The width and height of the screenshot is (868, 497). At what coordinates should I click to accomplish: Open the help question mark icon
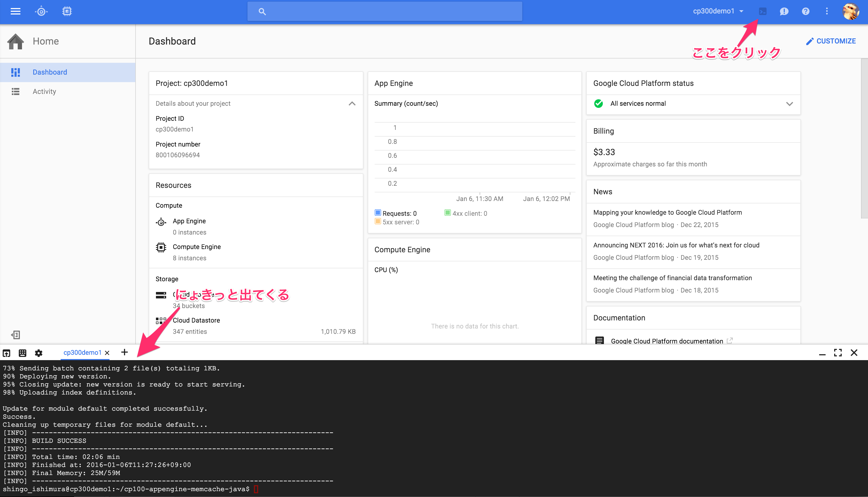805,11
